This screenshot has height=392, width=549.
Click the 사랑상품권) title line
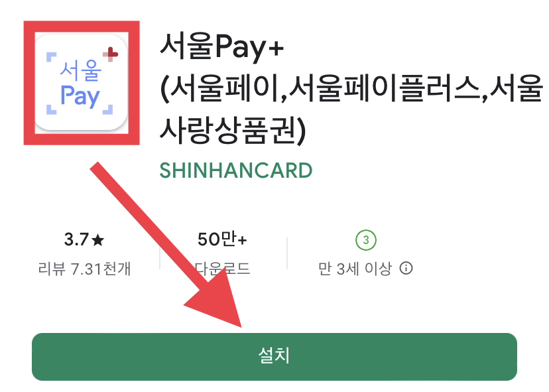pyautogui.click(x=233, y=130)
